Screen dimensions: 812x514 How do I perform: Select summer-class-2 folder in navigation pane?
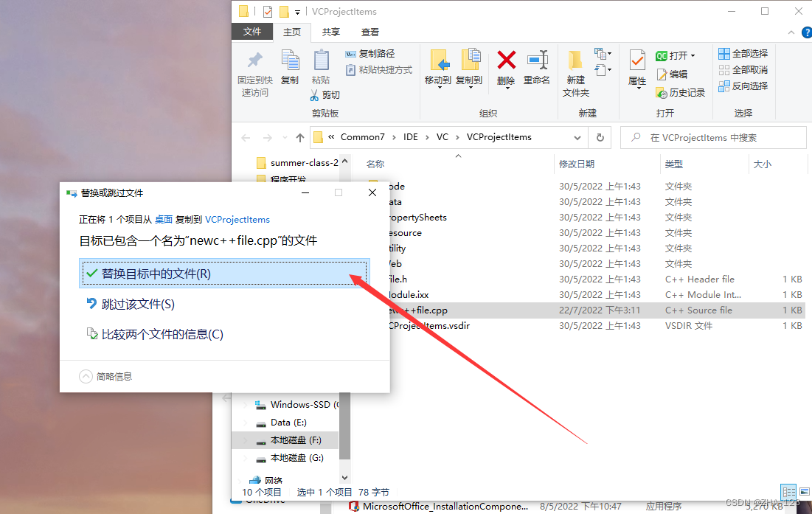tap(297, 163)
